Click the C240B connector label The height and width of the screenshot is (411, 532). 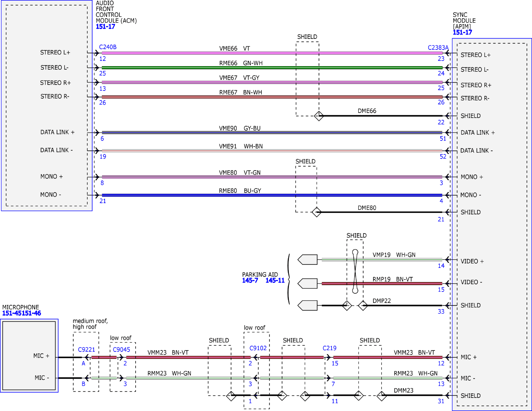[x=108, y=47]
